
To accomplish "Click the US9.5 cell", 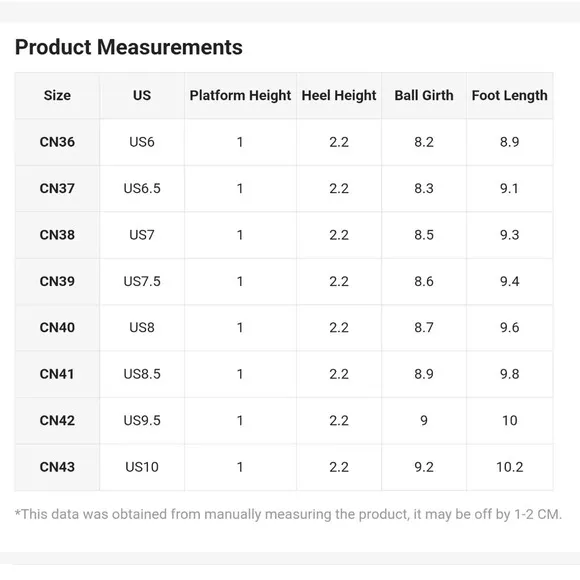I will tap(142, 421).
